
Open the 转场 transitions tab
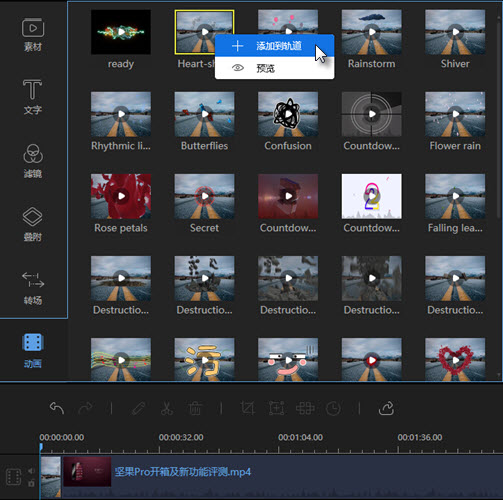click(x=33, y=288)
